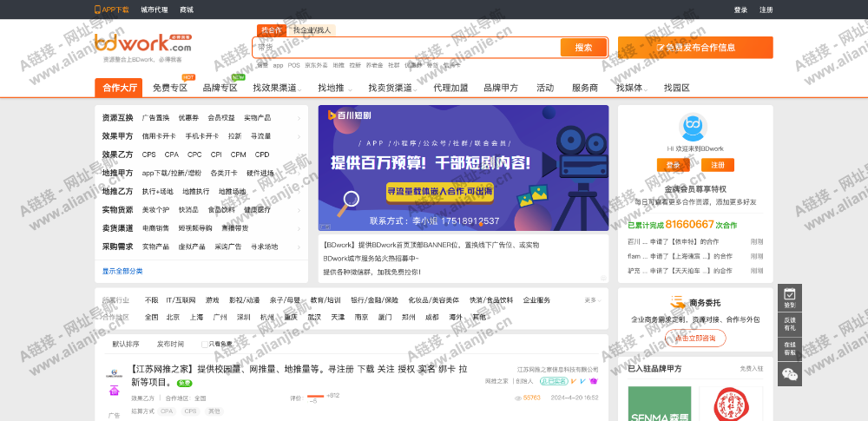Click 江苏网推之家信息科技有限公司 company name
Viewport: 868px width, 421px height.
[x=558, y=370]
